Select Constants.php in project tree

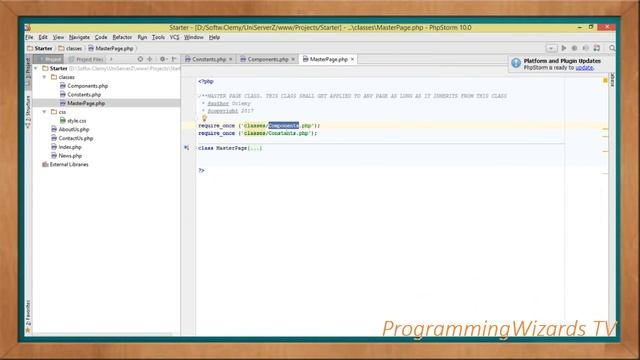84,94
